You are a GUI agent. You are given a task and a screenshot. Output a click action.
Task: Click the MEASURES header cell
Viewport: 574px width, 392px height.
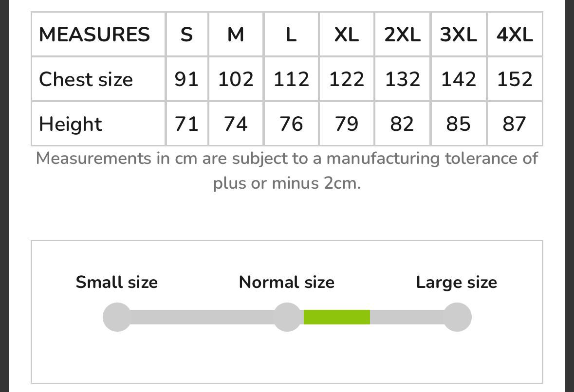[x=94, y=35]
